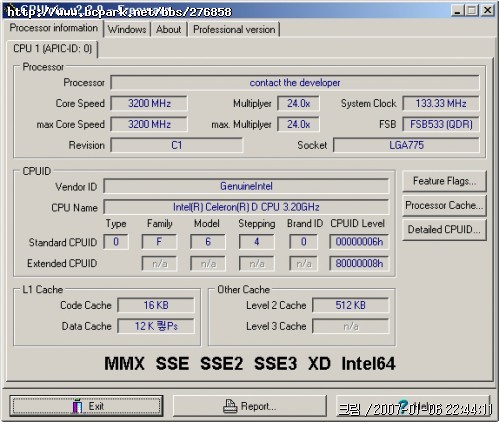Select the Code Cache 16 KB value
This screenshot has width=500, height=422.
(156, 305)
